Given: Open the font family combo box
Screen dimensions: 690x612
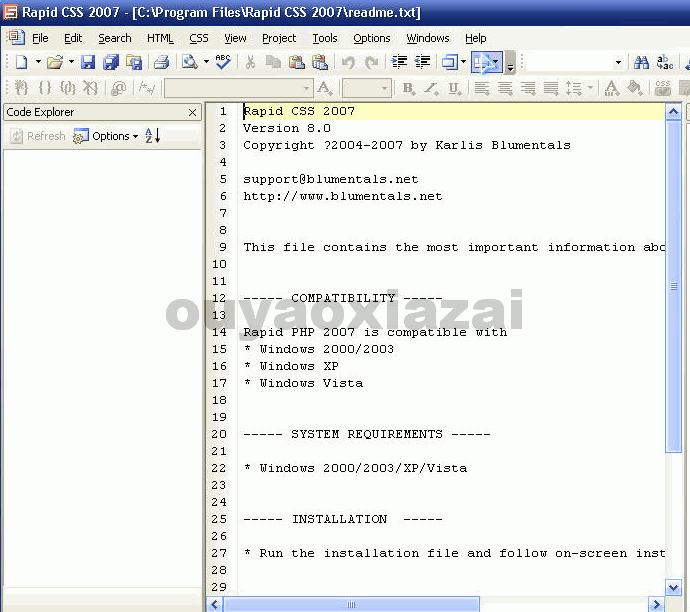Looking at the screenshot, I should click(x=239, y=88).
